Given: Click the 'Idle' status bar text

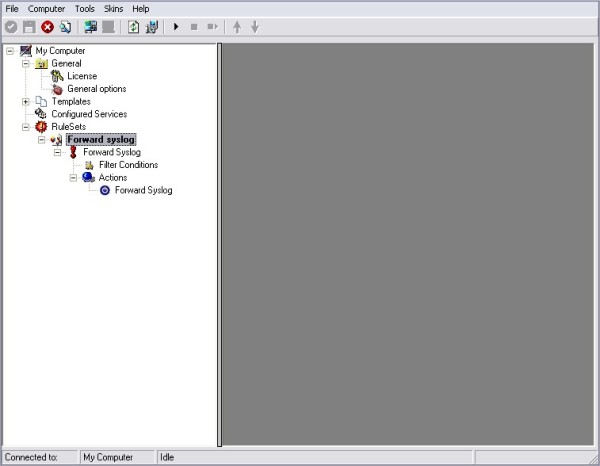Looking at the screenshot, I should 167,457.
